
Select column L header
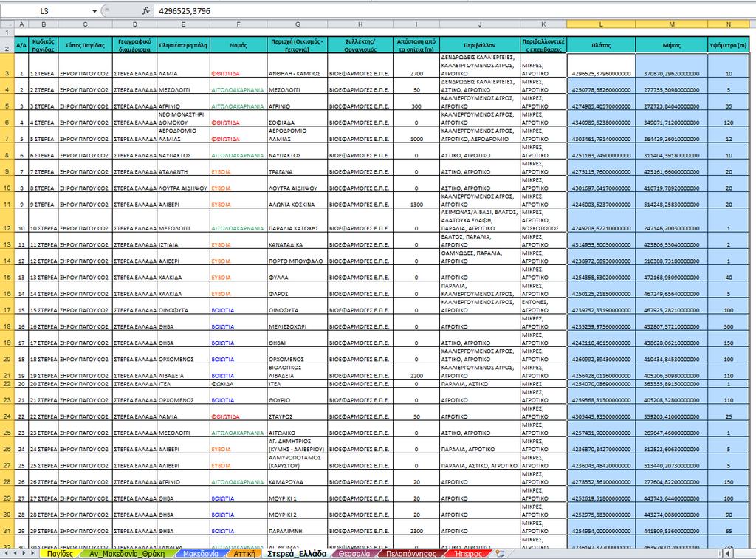point(601,24)
